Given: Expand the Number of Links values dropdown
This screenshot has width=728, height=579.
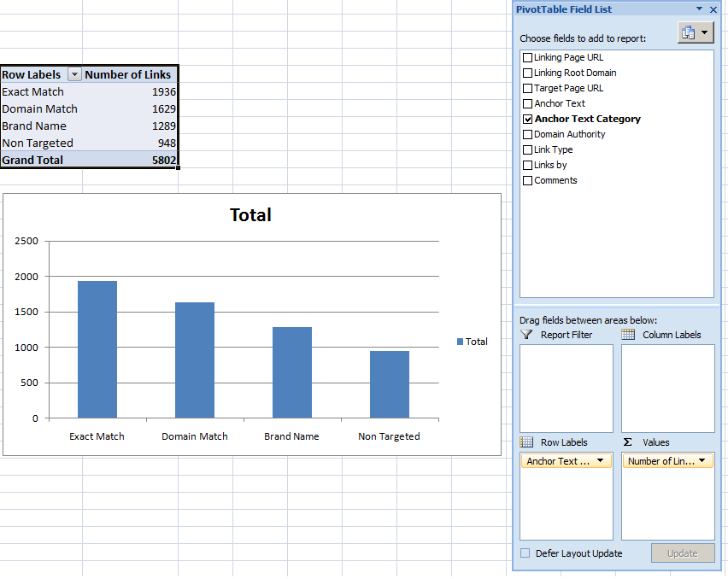Looking at the screenshot, I should click(702, 461).
